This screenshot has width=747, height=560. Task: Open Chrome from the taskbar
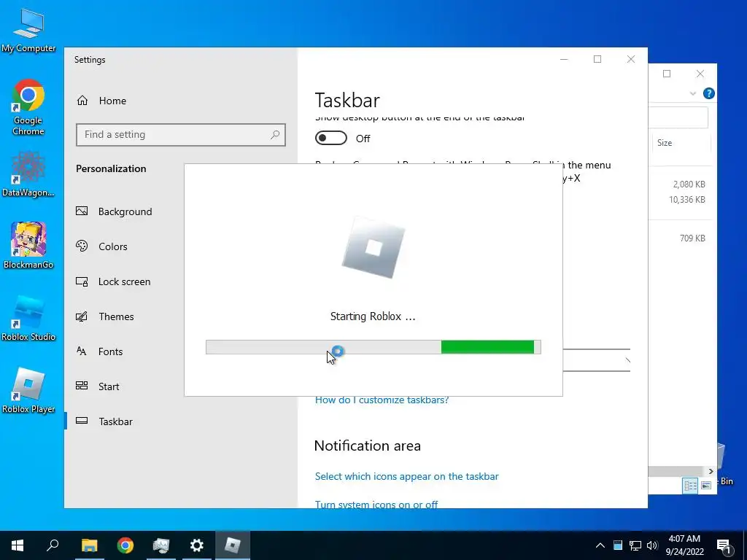[x=125, y=545]
